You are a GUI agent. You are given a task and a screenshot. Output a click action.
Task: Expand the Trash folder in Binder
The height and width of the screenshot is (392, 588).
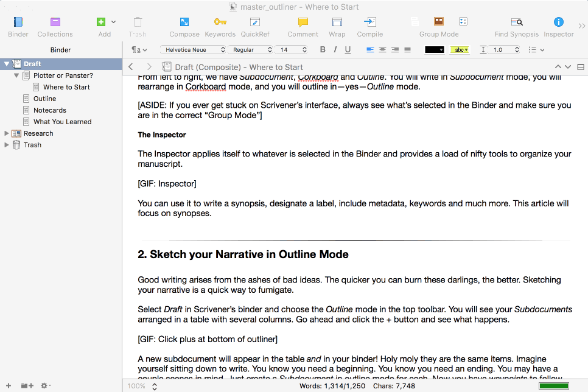click(6, 145)
